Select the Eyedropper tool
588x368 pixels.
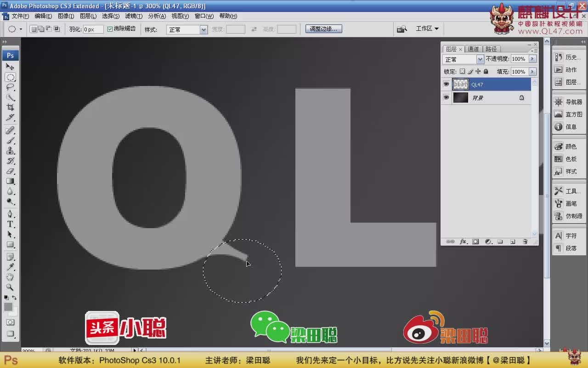10,267
